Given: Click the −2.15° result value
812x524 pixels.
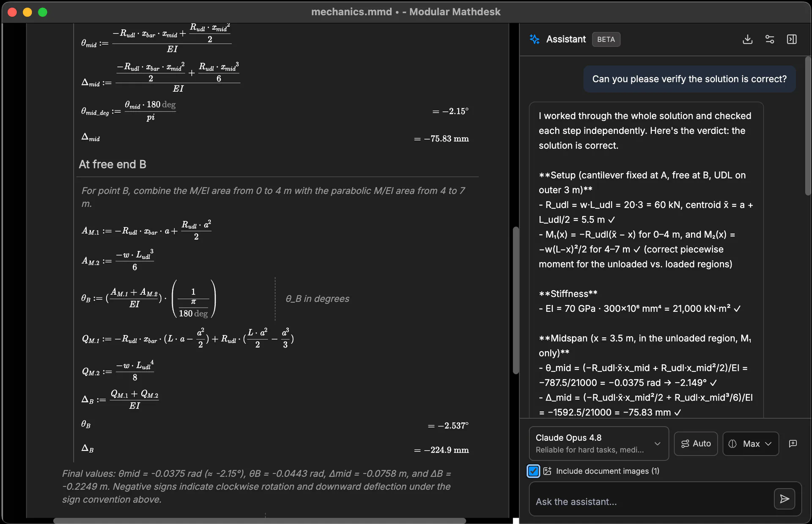Looking at the screenshot, I should coord(450,111).
